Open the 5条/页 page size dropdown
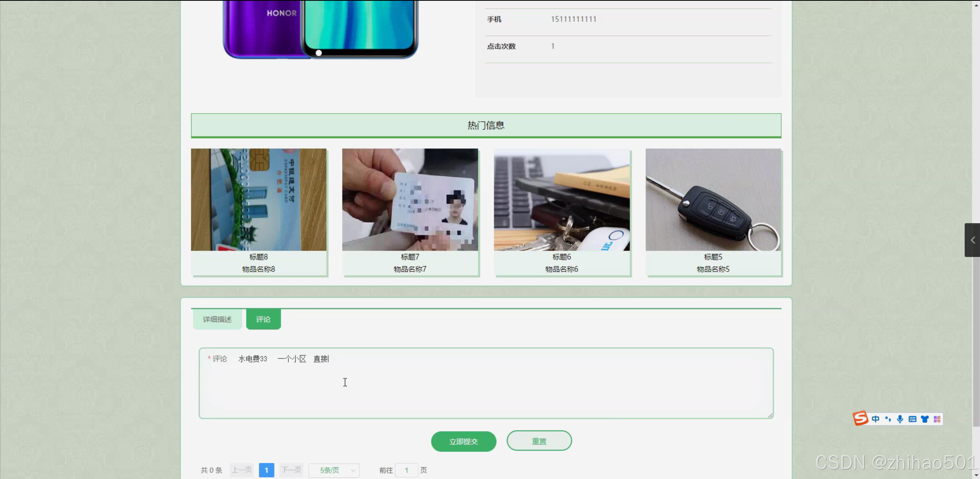This screenshot has width=980, height=479. 334,470
